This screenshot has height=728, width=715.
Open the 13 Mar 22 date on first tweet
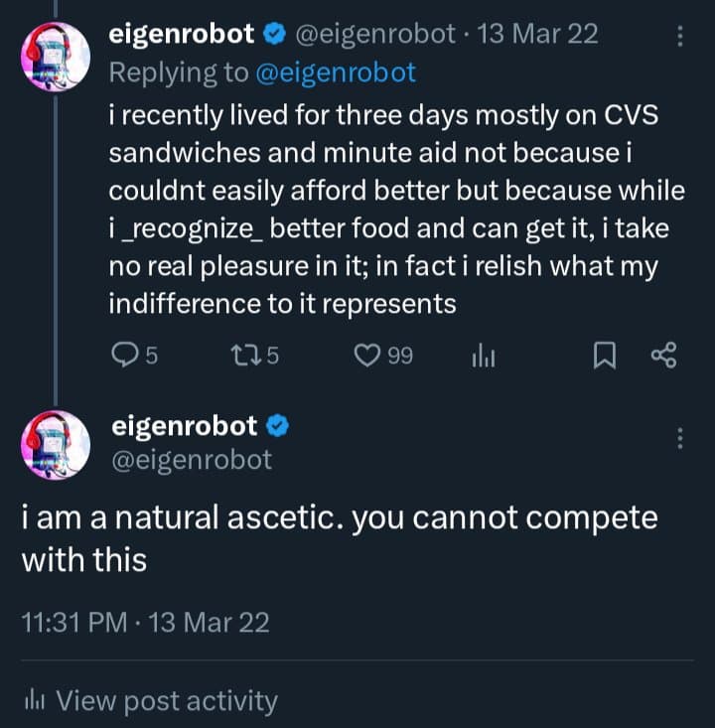537,35
